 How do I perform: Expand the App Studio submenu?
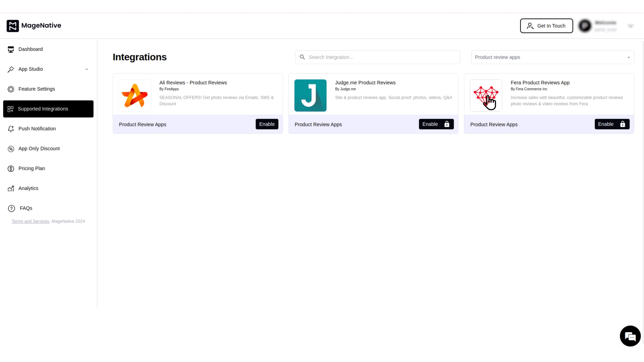point(87,69)
